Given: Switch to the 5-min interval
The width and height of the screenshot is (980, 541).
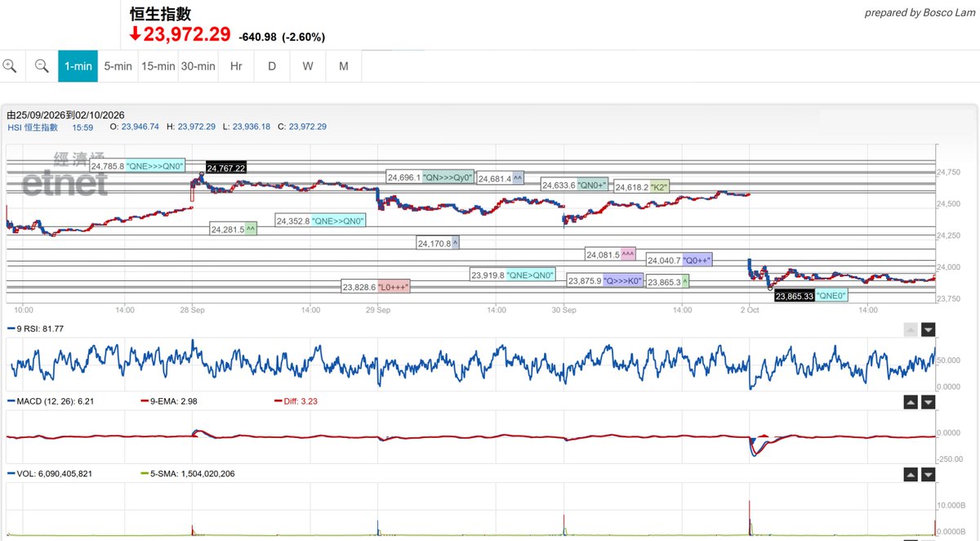Looking at the screenshot, I should 118,66.
